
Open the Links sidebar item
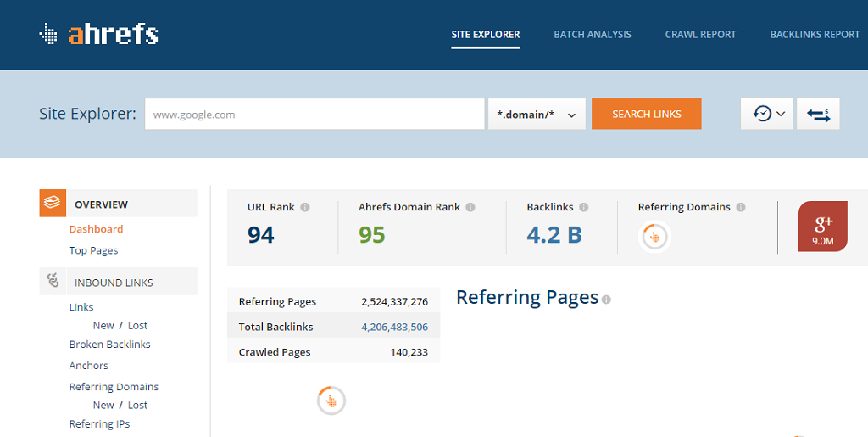pos(81,307)
